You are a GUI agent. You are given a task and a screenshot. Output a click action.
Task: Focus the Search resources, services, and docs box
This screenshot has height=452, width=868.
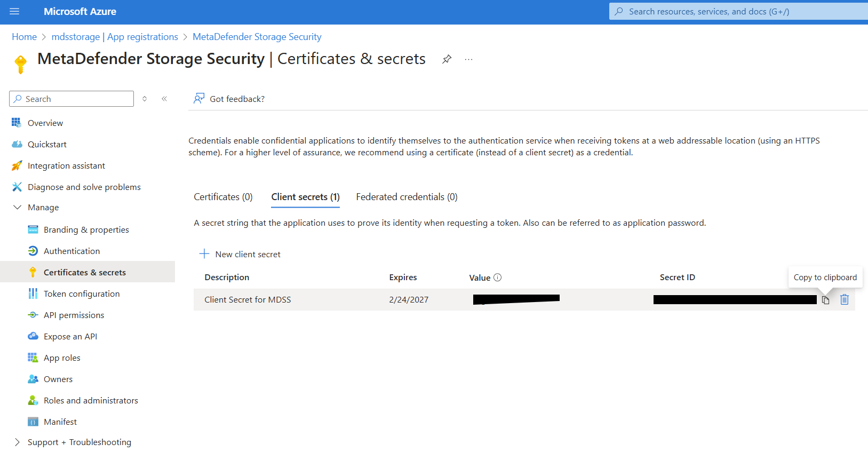click(738, 11)
